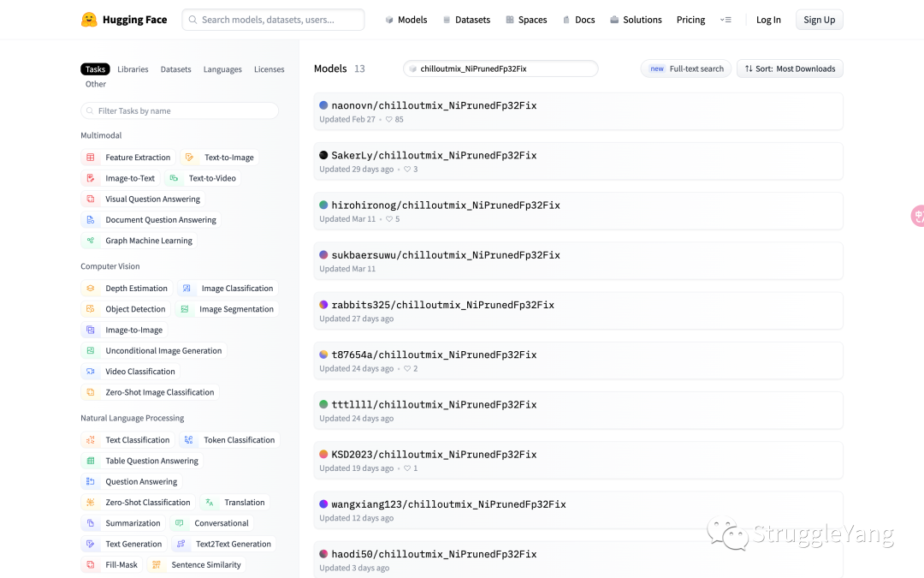Click the Translation task icon

pos(210,503)
